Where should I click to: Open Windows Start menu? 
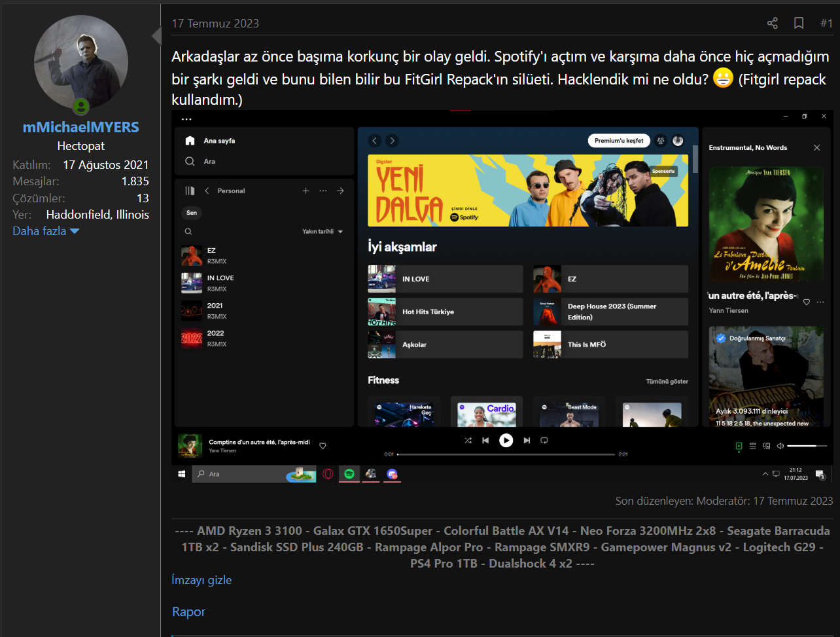point(181,474)
